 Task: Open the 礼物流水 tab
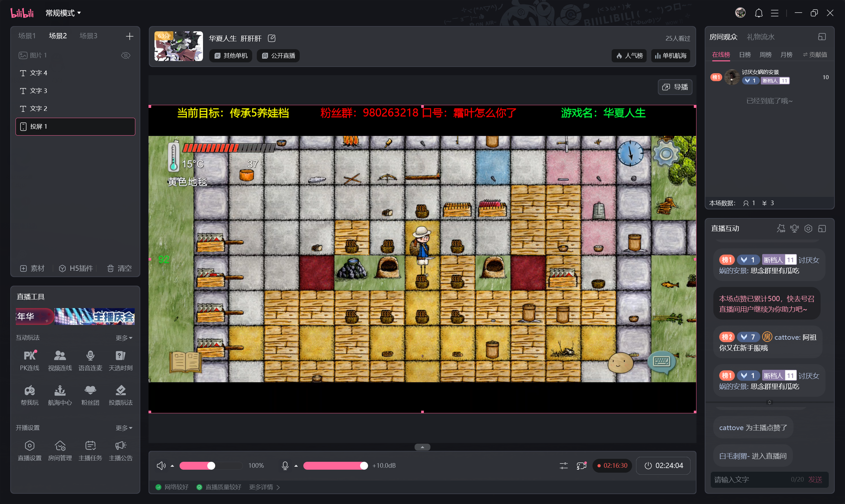click(760, 37)
